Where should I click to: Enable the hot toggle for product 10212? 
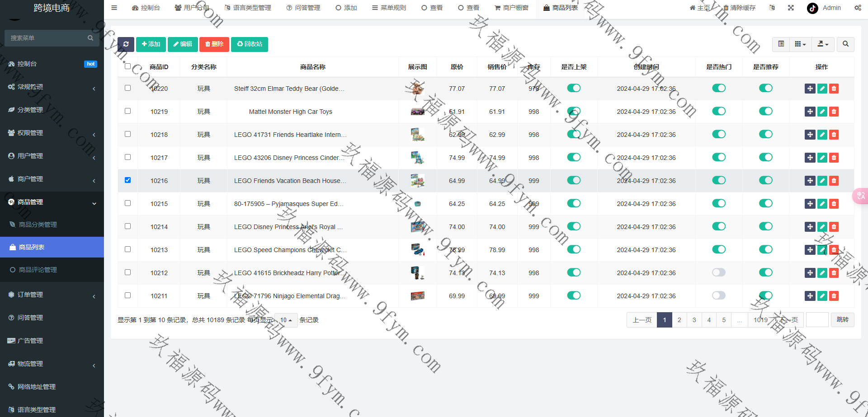click(718, 272)
